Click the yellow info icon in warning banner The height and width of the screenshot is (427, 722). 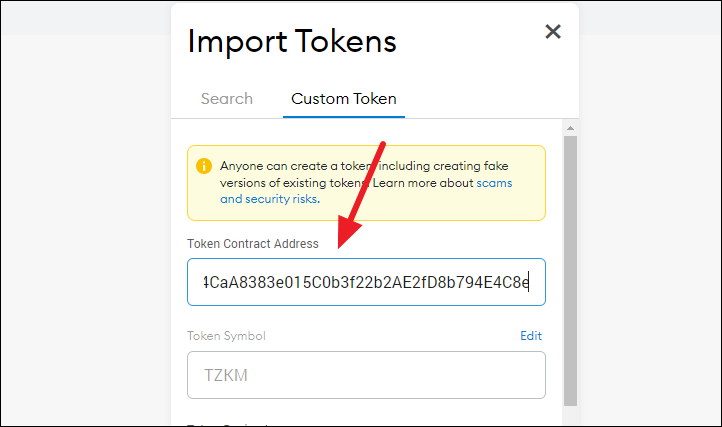(x=204, y=166)
